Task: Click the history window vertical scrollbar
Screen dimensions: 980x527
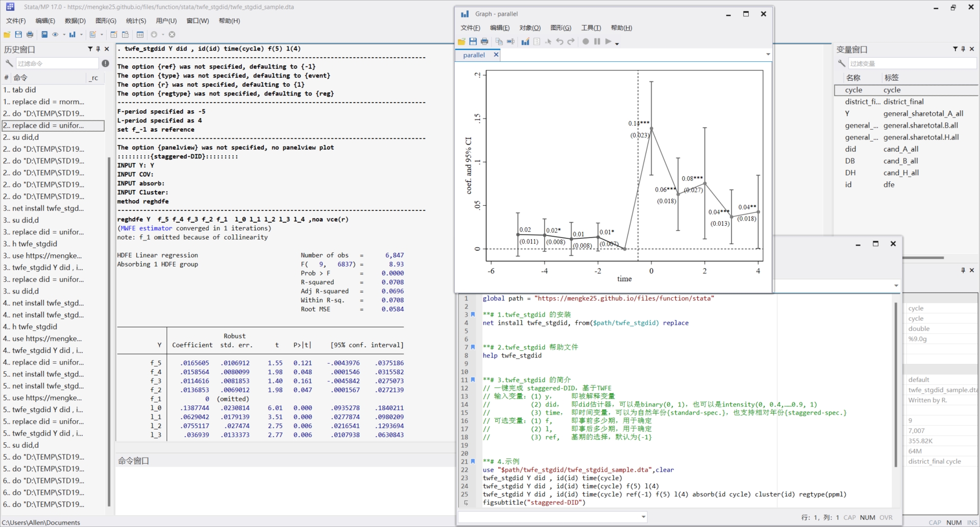Action: [x=109, y=332]
